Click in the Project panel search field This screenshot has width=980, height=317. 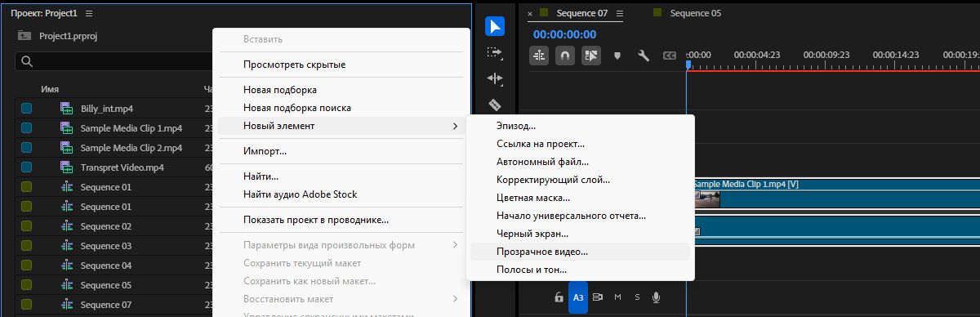click(x=114, y=61)
